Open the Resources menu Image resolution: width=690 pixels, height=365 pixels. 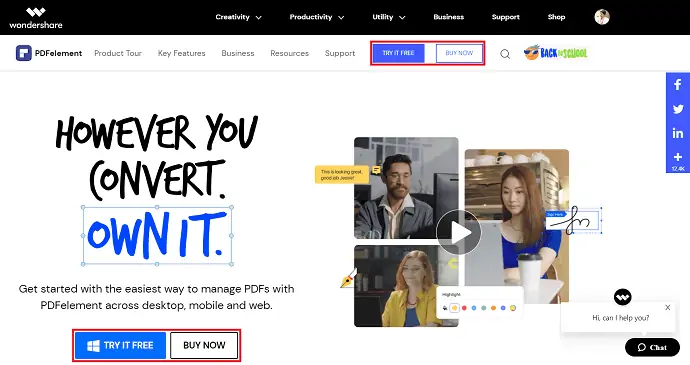click(x=290, y=53)
